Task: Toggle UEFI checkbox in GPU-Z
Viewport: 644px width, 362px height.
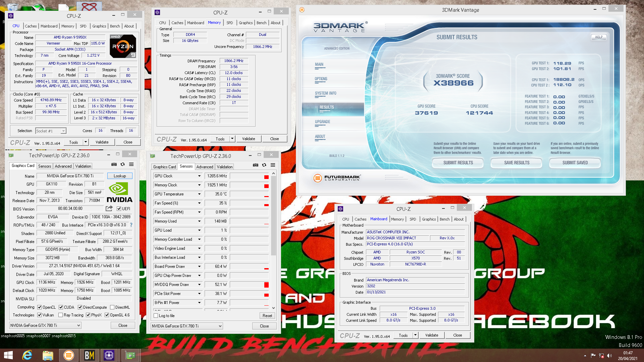Action: pos(119,208)
